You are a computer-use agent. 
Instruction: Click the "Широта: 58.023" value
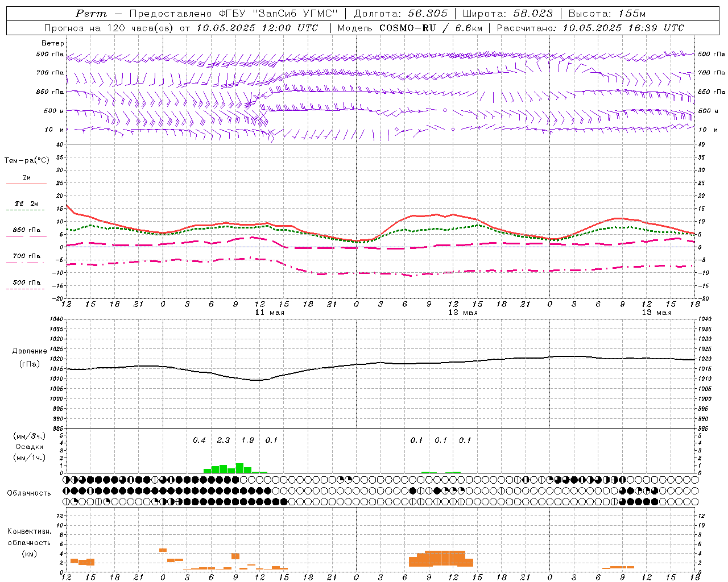[508, 14]
